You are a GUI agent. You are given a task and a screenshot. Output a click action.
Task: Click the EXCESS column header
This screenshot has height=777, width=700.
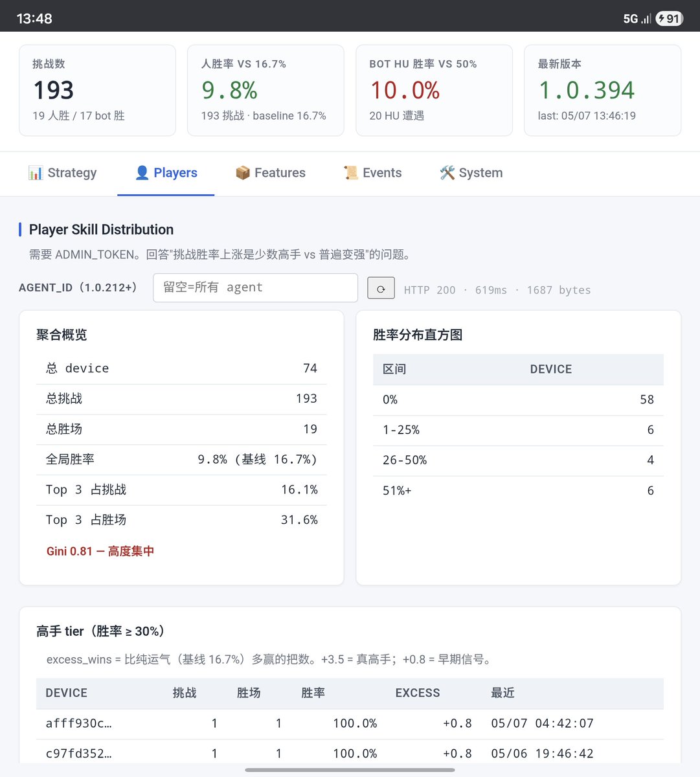(x=418, y=693)
